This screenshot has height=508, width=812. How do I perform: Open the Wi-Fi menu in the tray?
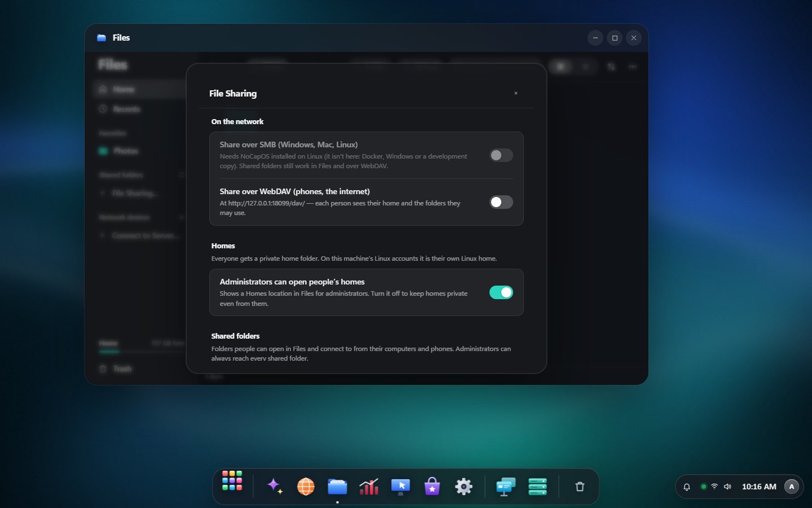point(714,487)
